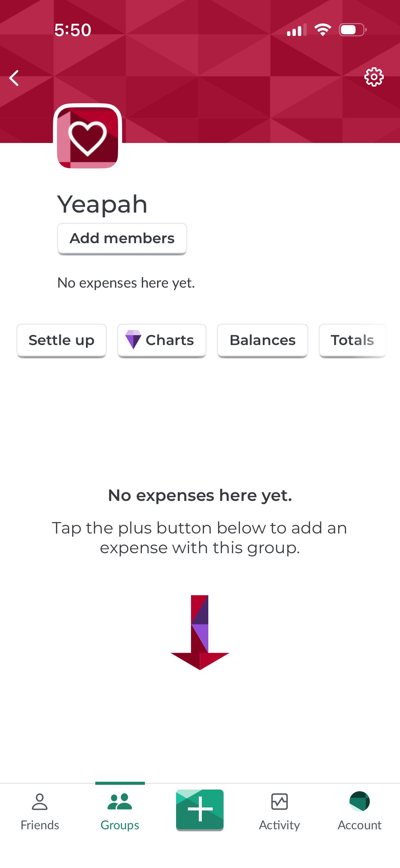This screenshot has height=868, width=400.
Task: Open the Activity tab
Action: 279,812
